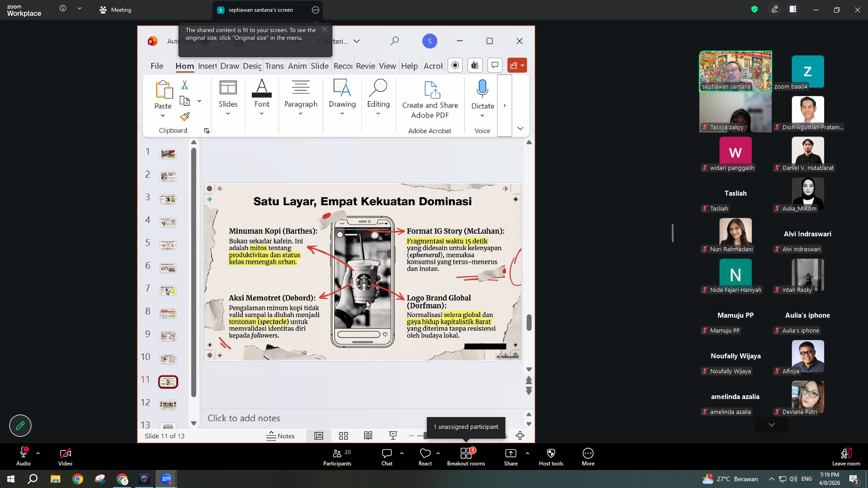Click Present in Teams icon
The image size is (868, 488).
pos(475,66)
